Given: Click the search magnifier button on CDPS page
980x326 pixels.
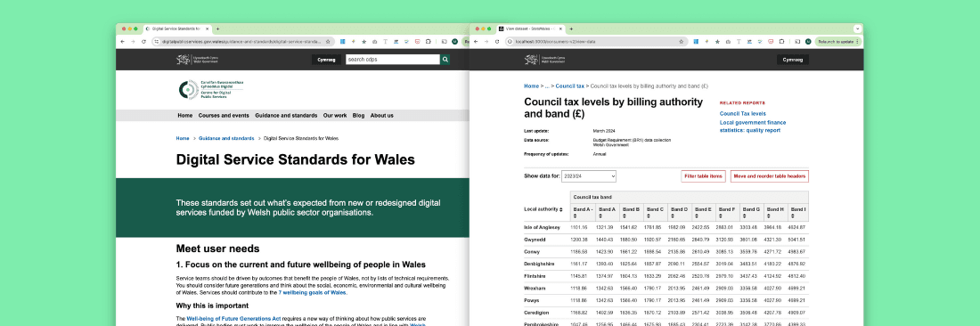Looking at the screenshot, I should point(445,60).
